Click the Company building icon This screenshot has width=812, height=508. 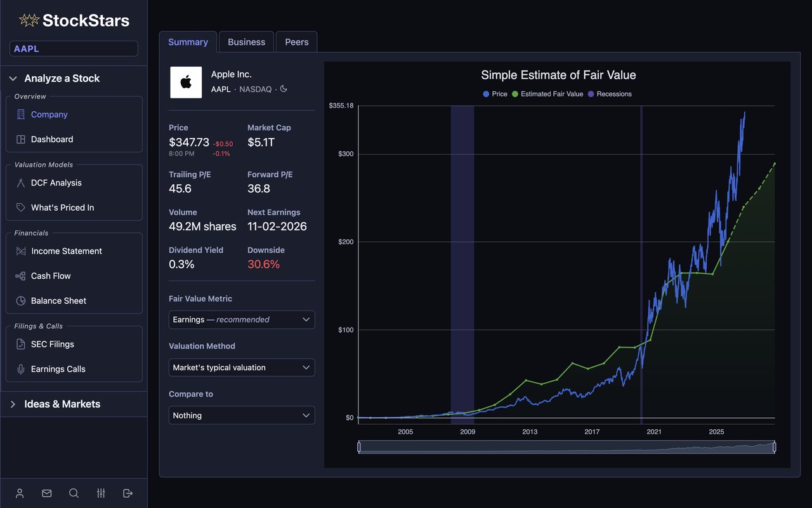point(20,114)
